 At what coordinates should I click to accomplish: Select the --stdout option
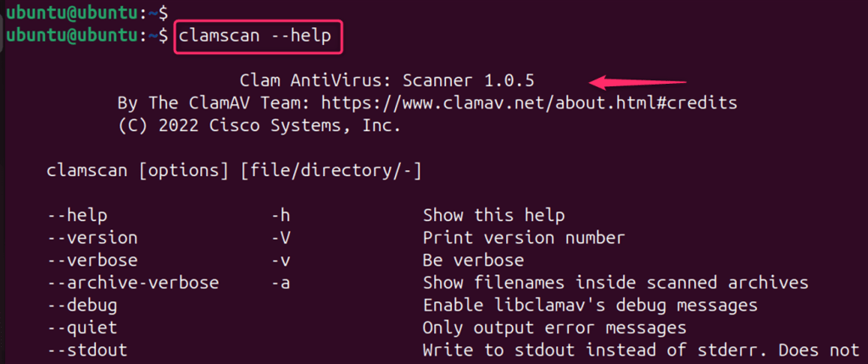[87, 348]
